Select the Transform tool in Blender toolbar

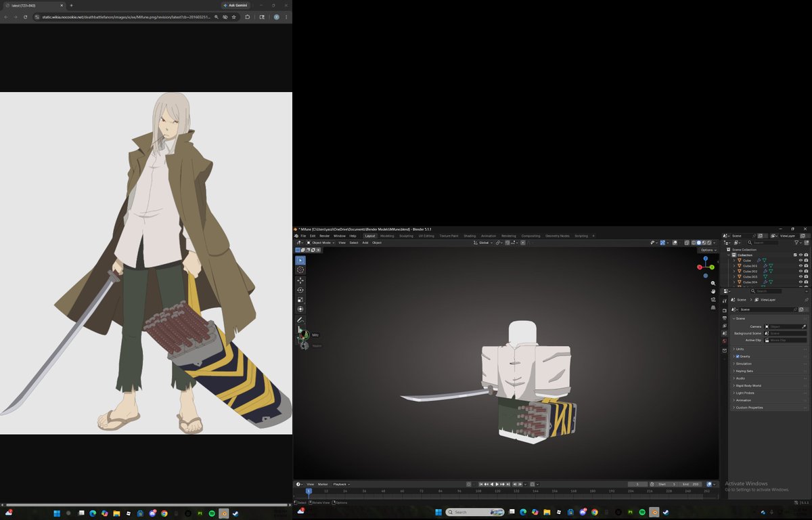coord(300,309)
